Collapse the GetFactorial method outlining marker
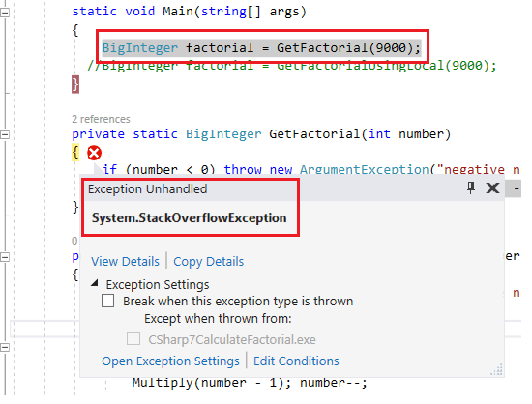The height and width of the screenshot is (404, 532). pyautogui.click(x=5, y=134)
